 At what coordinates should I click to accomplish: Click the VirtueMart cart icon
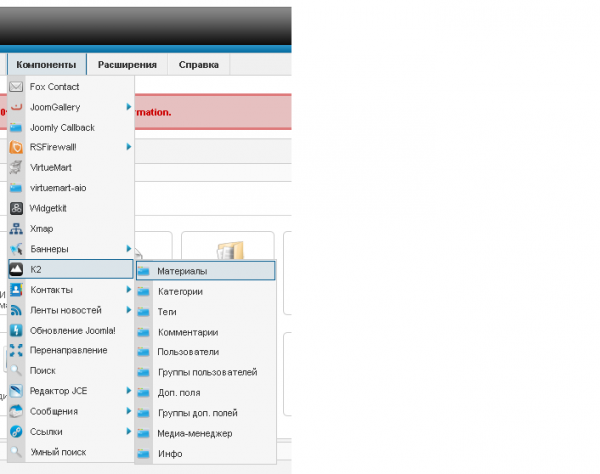click(x=16, y=168)
